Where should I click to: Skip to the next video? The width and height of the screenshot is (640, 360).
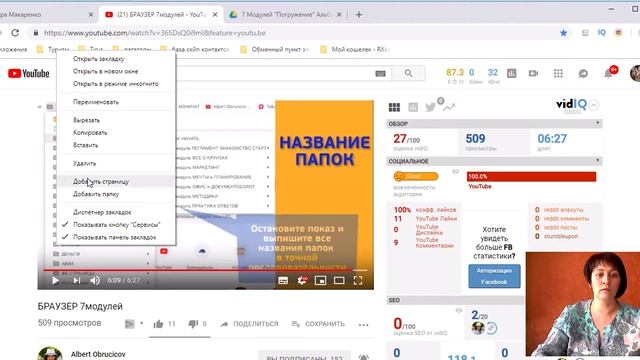click(76, 280)
